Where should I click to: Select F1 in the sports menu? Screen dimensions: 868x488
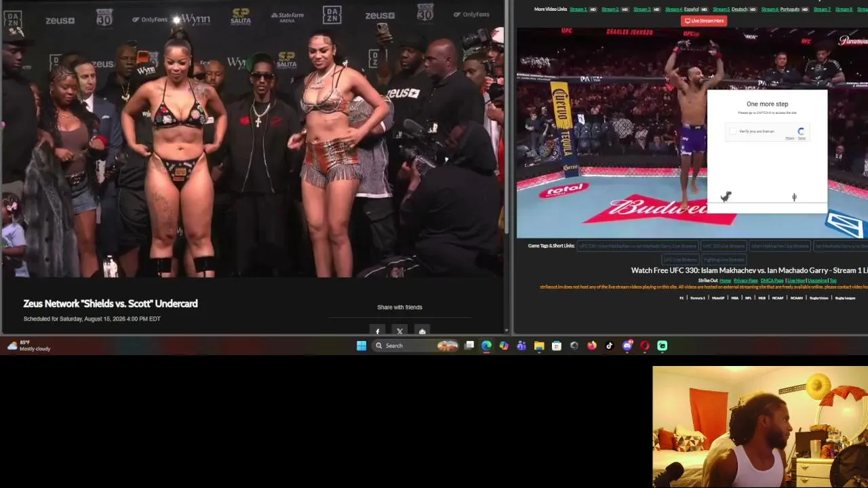[x=682, y=298]
